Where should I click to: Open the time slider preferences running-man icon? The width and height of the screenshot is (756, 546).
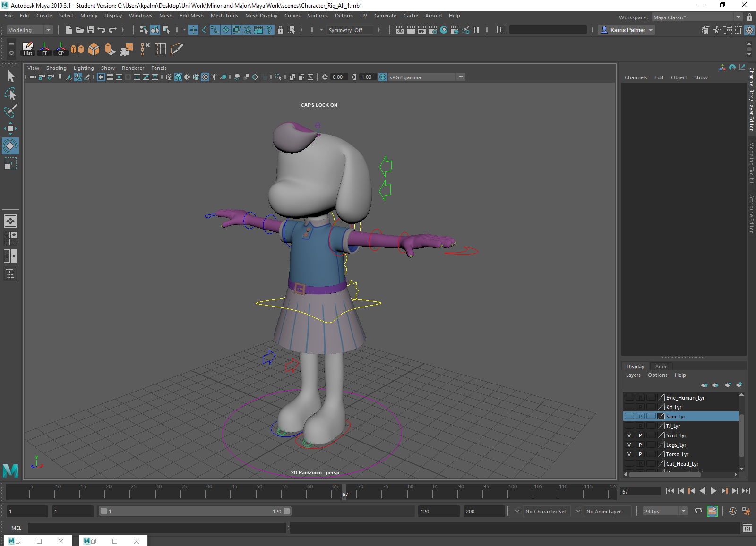[747, 511]
